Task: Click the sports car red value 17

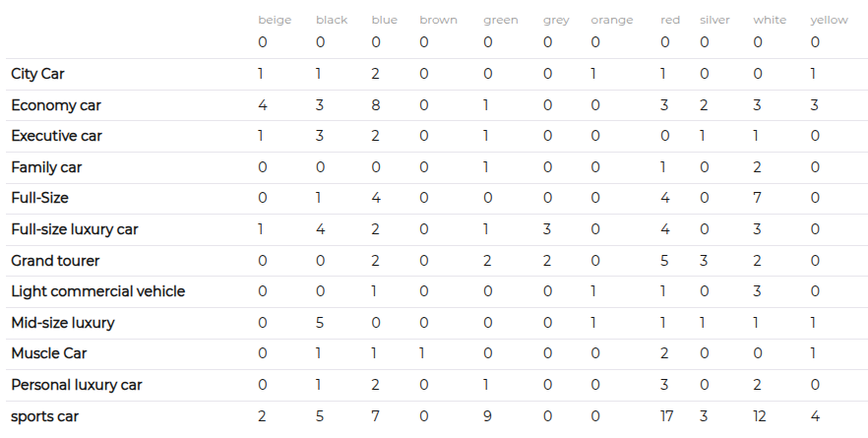Action: (667, 415)
